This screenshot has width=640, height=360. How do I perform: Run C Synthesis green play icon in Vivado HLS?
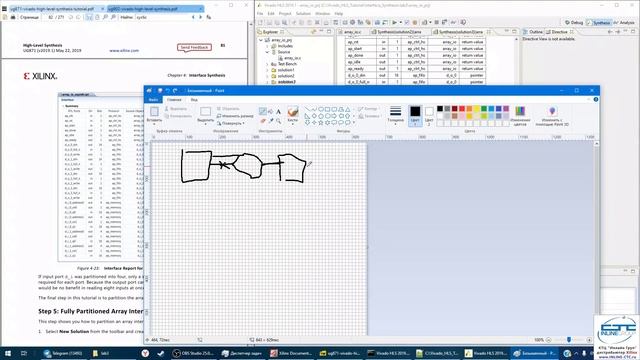pos(394,22)
